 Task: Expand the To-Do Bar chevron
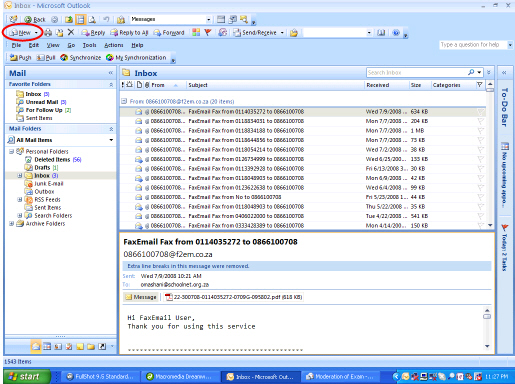click(x=504, y=72)
